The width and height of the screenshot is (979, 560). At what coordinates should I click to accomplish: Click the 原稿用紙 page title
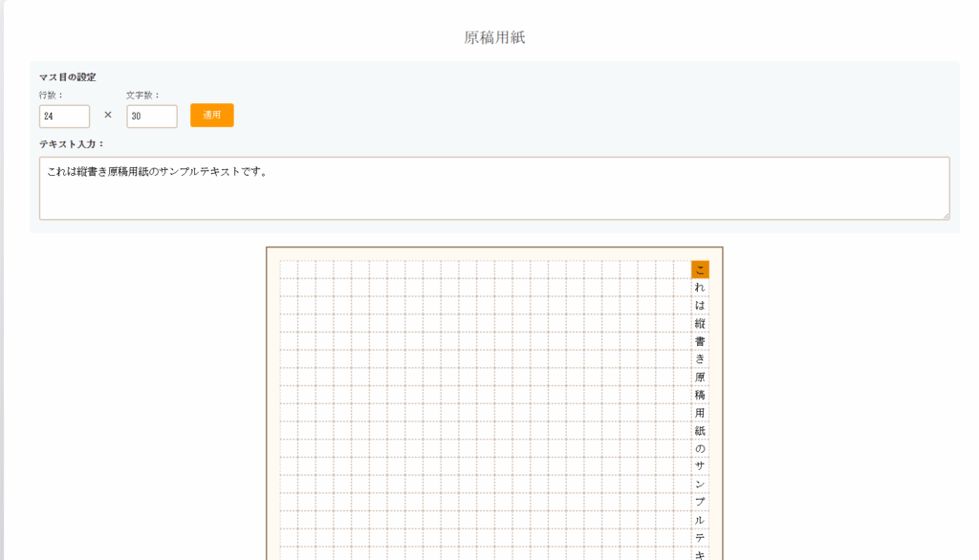tap(494, 37)
